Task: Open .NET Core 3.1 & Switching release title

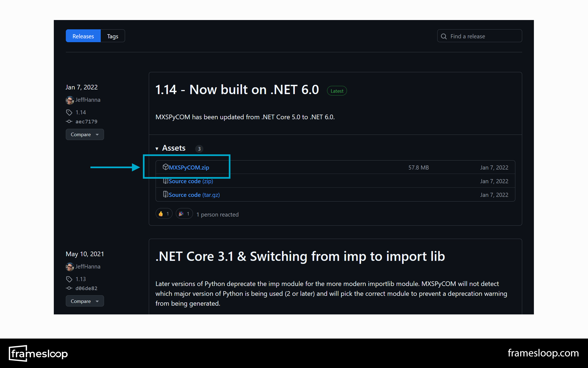Action: 300,256
